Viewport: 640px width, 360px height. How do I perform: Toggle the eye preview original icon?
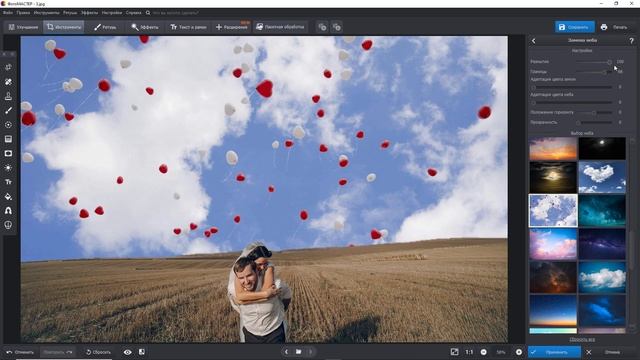point(127,352)
